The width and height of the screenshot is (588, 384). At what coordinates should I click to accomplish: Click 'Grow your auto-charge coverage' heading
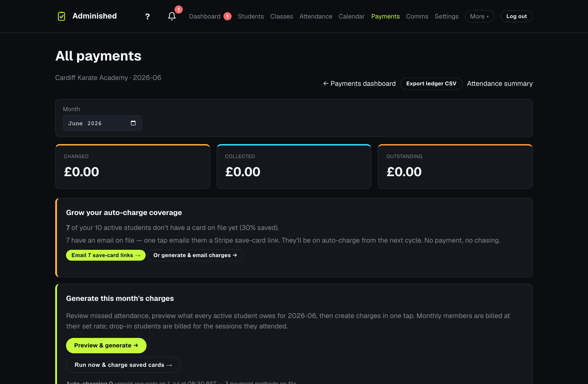tap(124, 213)
